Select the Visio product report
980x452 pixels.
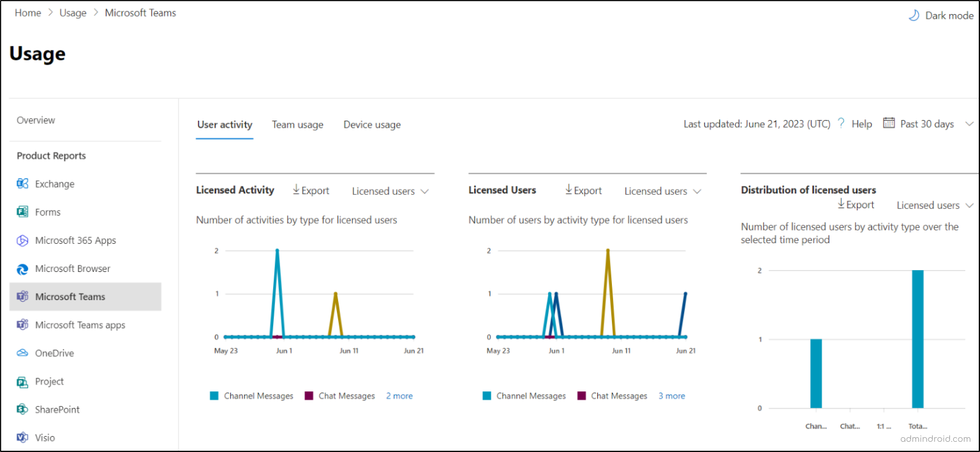click(43, 437)
